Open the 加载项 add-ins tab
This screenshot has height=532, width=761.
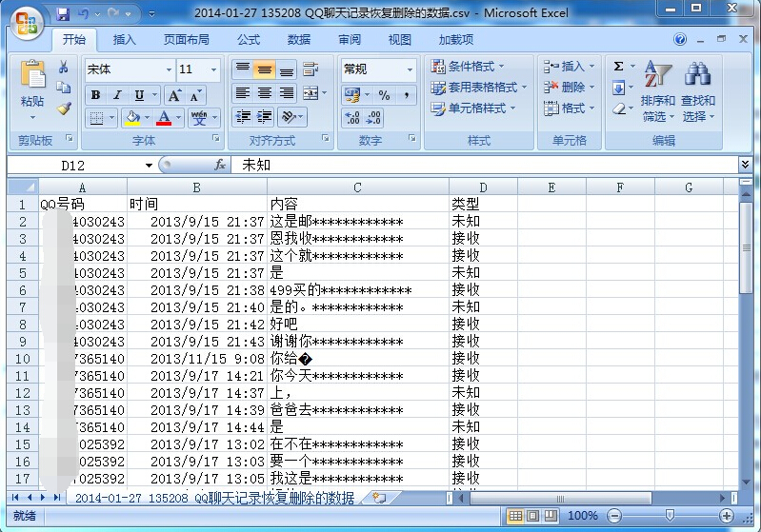pos(455,40)
